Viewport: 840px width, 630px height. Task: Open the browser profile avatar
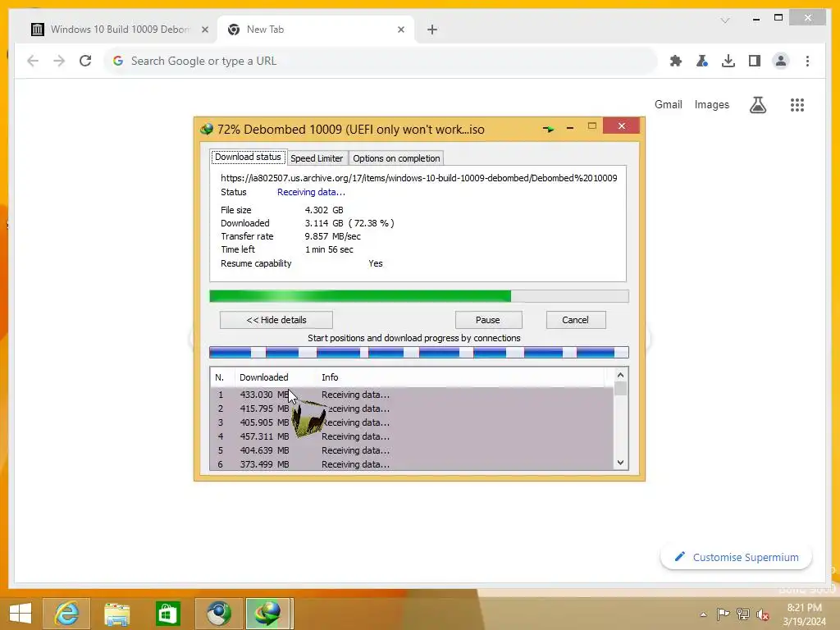[x=781, y=61]
